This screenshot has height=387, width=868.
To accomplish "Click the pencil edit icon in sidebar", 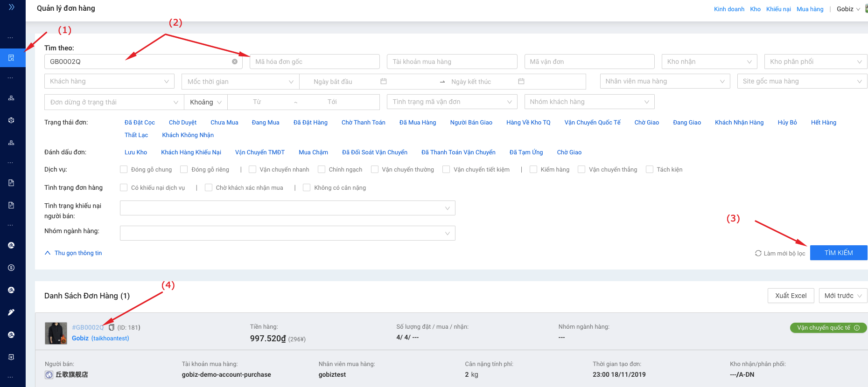I will [x=11, y=312].
